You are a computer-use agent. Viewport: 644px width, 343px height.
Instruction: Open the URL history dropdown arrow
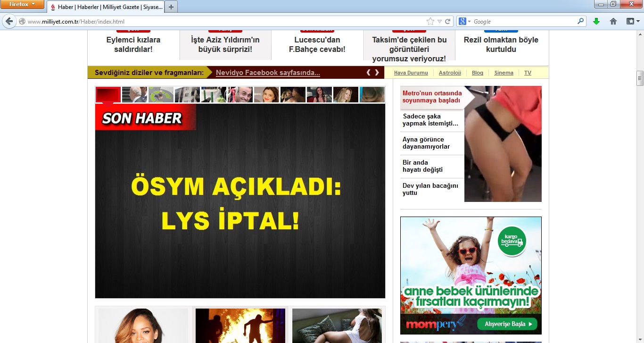[x=439, y=21]
